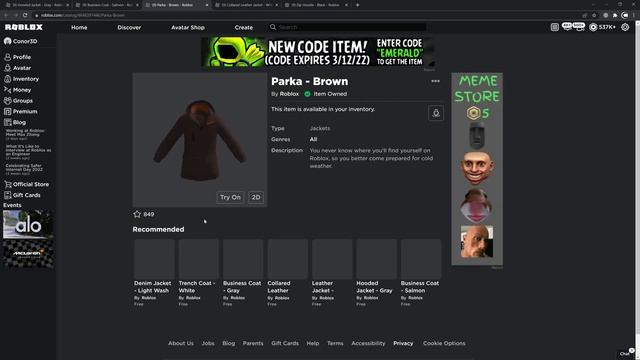Open the Business Coat - Salmon recommendation
The height and width of the screenshot is (360, 640).
pyautogui.click(x=421, y=273)
